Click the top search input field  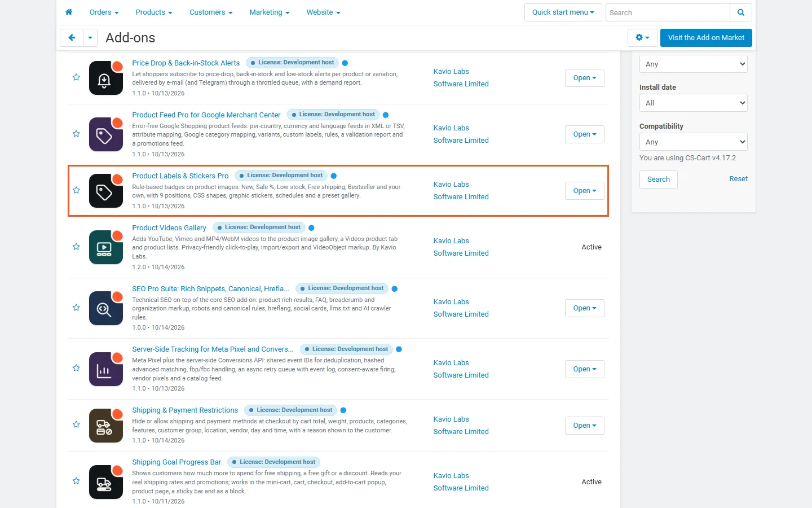coord(668,12)
